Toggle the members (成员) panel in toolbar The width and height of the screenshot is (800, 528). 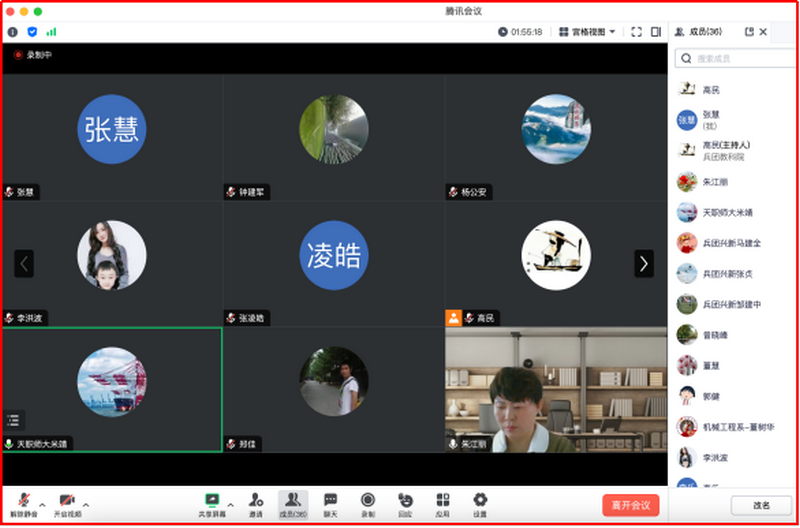(x=292, y=502)
